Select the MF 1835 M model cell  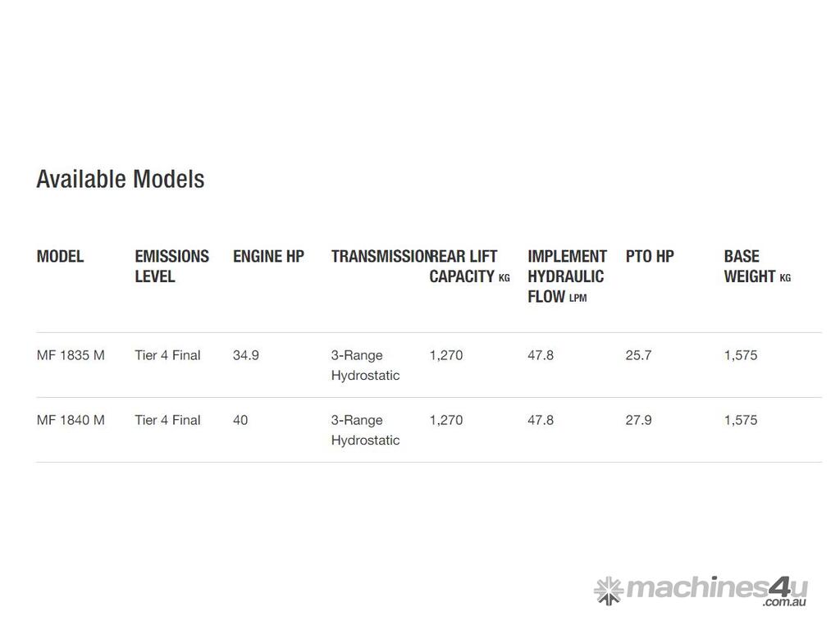pyautogui.click(x=71, y=355)
